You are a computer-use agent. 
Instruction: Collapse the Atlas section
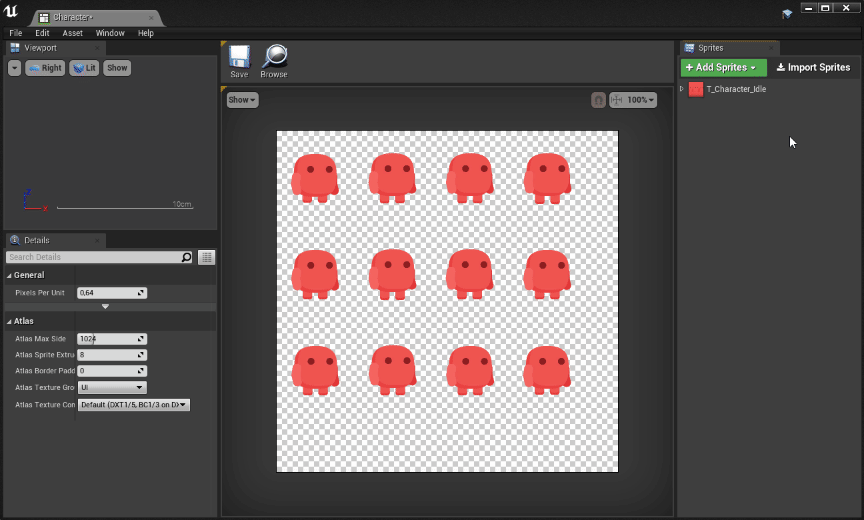tap(9, 321)
